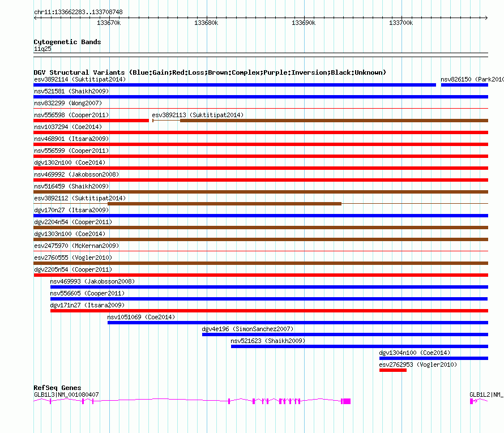The width and height of the screenshot is (504, 433).
Task: Click esv2760555 (Vogler2010) label
Action: tap(73, 258)
